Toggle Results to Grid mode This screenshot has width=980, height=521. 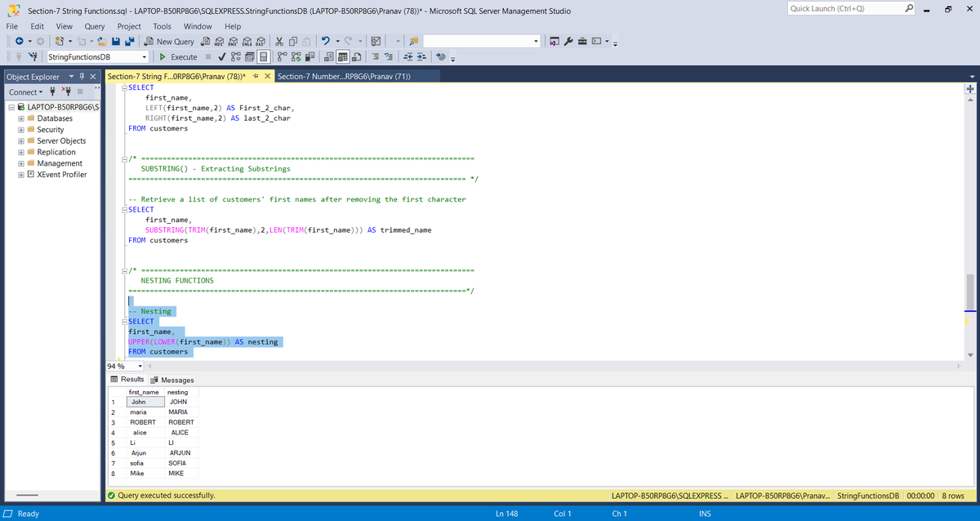pyautogui.click(x=342, y=56)
